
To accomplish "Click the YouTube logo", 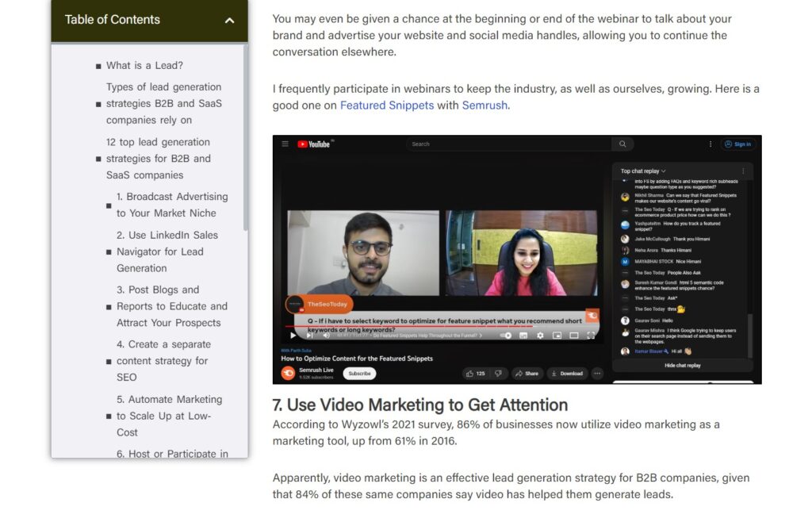I will [314, 144].
